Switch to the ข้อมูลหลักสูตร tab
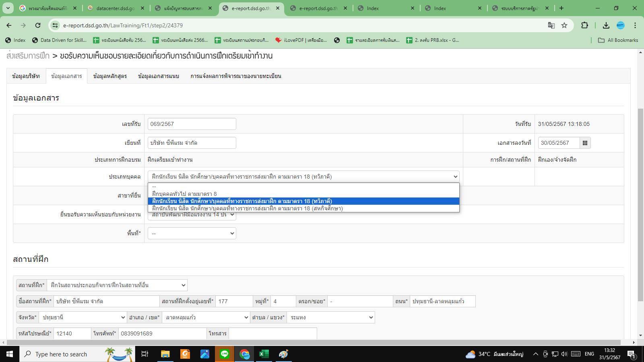The height and width of the screenshot is (362, 644). point(110,76)
